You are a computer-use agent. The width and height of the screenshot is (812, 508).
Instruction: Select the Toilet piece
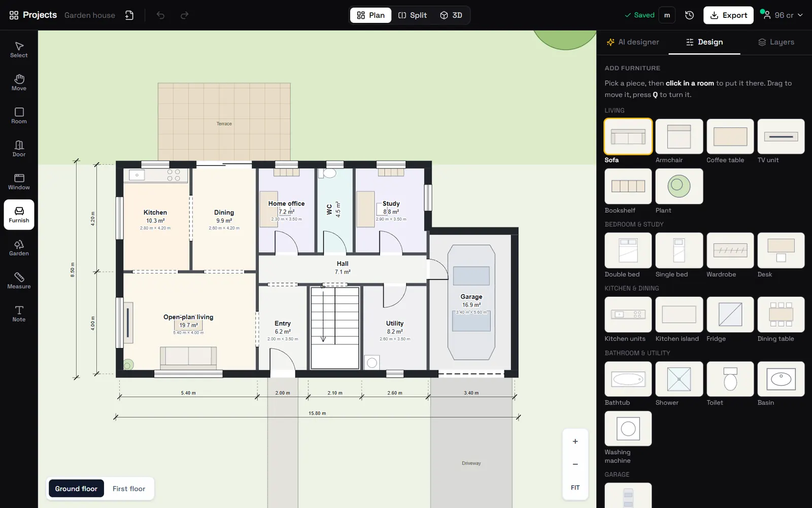730,379
